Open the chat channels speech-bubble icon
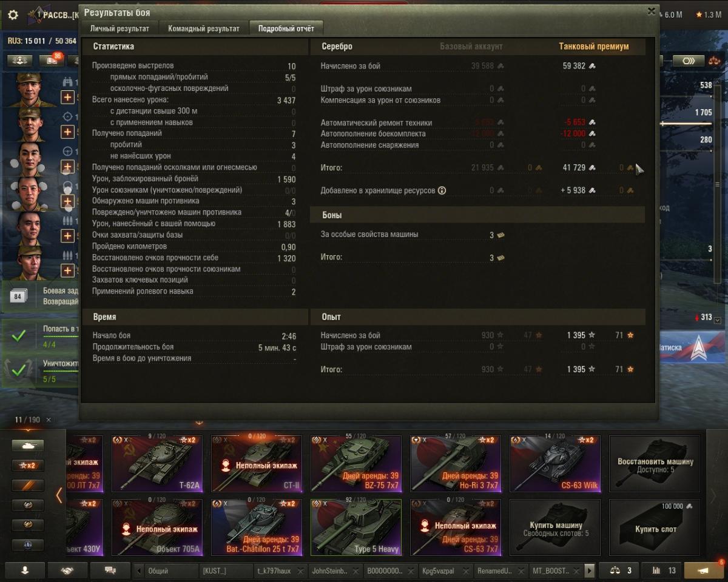Viewport: 728px width, 582px height. click(x=110, y=570)
